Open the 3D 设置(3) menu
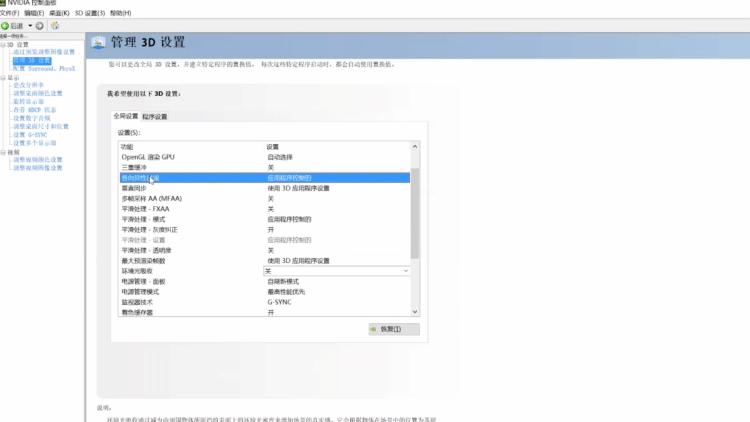The width and height of the screenshot is (750, 422). click(x=89, y=13)
